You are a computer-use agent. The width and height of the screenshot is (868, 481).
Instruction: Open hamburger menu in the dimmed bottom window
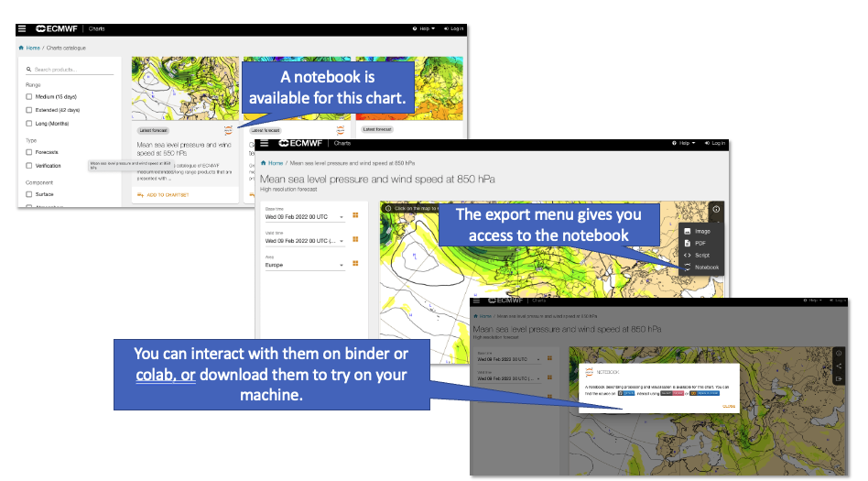coord(476,301)
